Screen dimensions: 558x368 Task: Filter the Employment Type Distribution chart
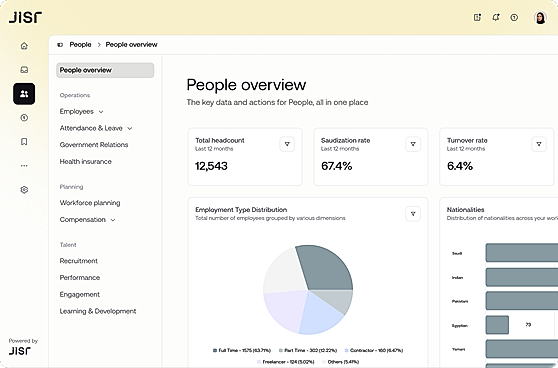pyautogui.click(x=413, y=214)
